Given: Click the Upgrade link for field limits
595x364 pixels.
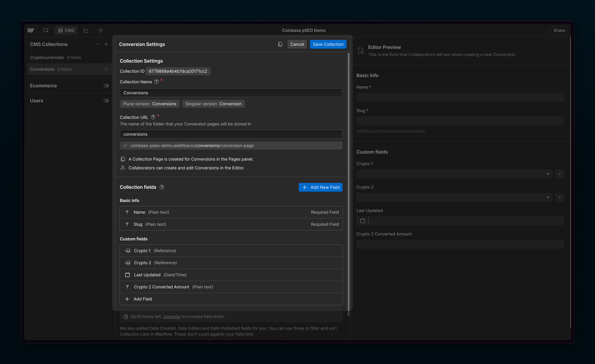Looking at the screenshot, I should point(171,316).
